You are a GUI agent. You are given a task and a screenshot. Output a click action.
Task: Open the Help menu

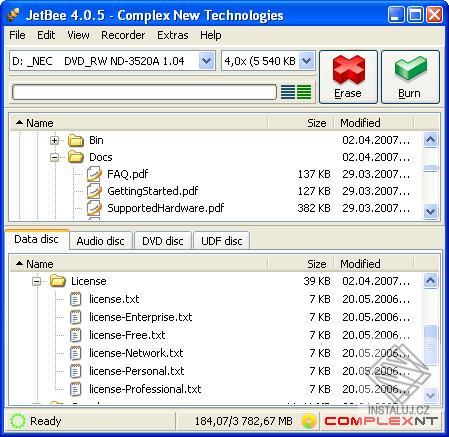pos(211,35)
